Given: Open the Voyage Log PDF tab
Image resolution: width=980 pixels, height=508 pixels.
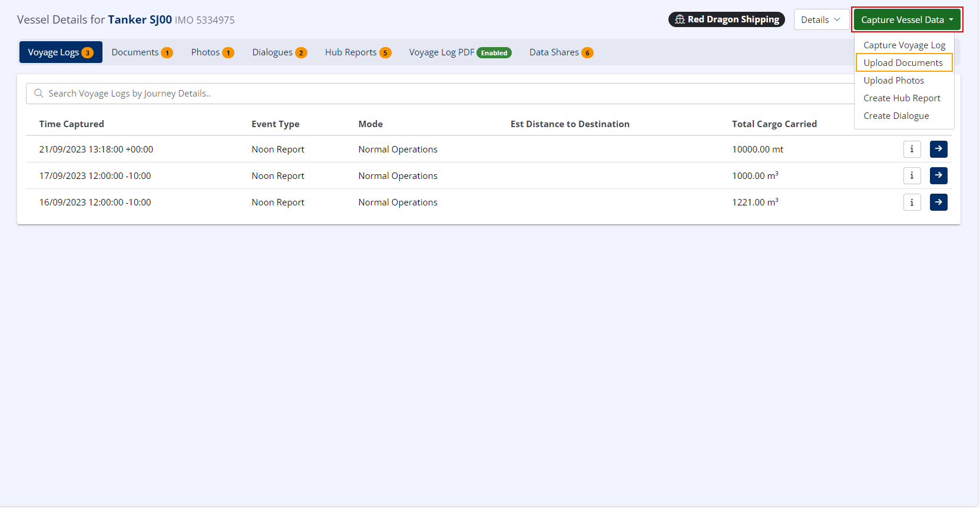Looking at the screenshot, I should [x=459, y=52].
